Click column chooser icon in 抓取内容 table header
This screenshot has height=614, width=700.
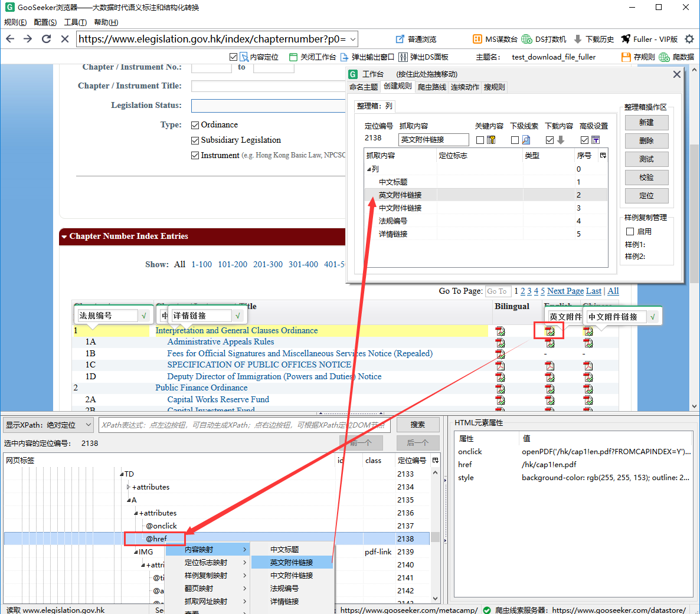(x=603, y=155)
